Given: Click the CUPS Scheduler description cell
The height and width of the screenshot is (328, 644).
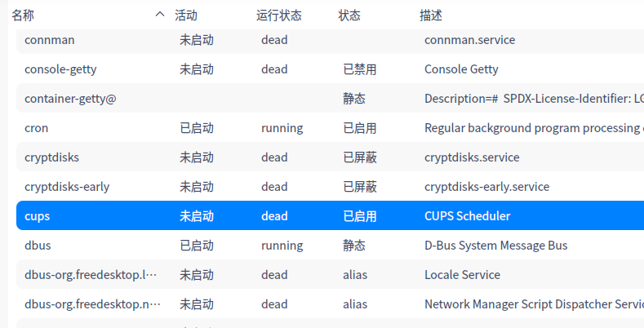Looking at the screenshot, I should coord(467,216).
